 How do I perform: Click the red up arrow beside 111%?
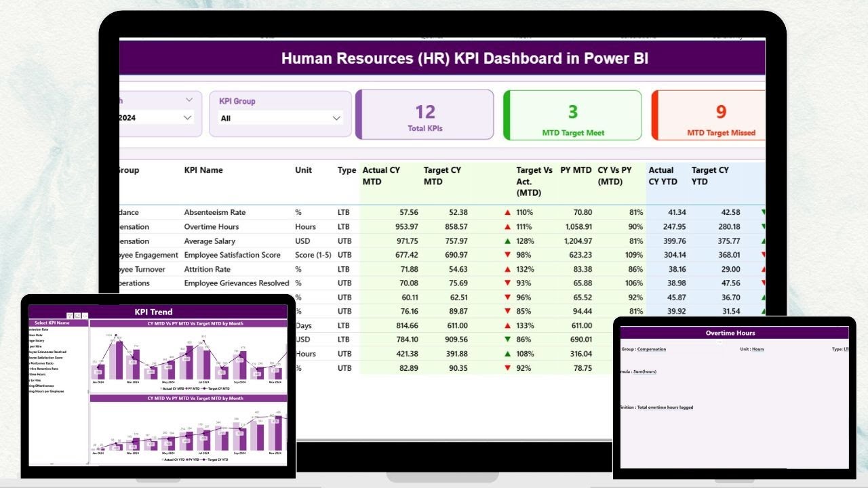click(507, 226)
